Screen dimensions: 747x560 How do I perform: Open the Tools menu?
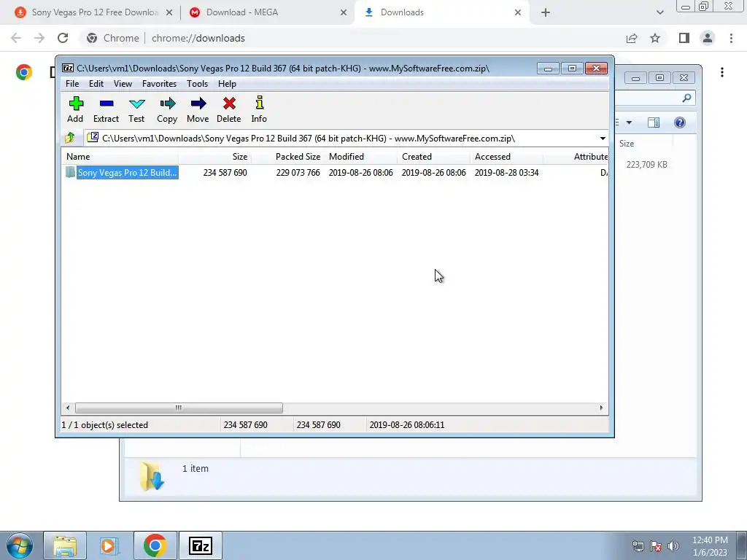point(197,84)
